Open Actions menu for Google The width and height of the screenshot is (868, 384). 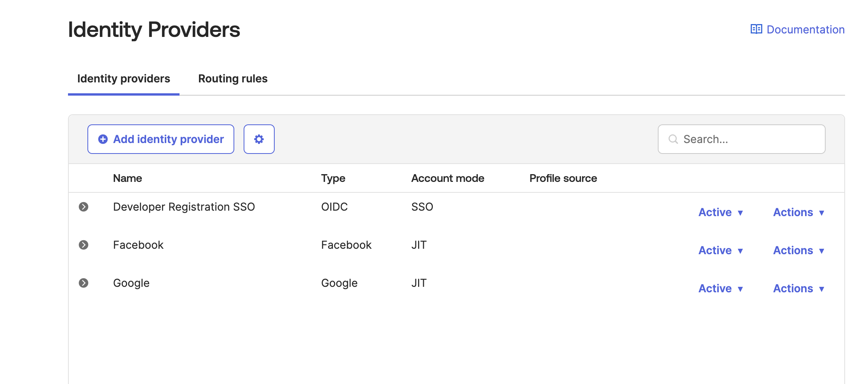pos(798,288)
